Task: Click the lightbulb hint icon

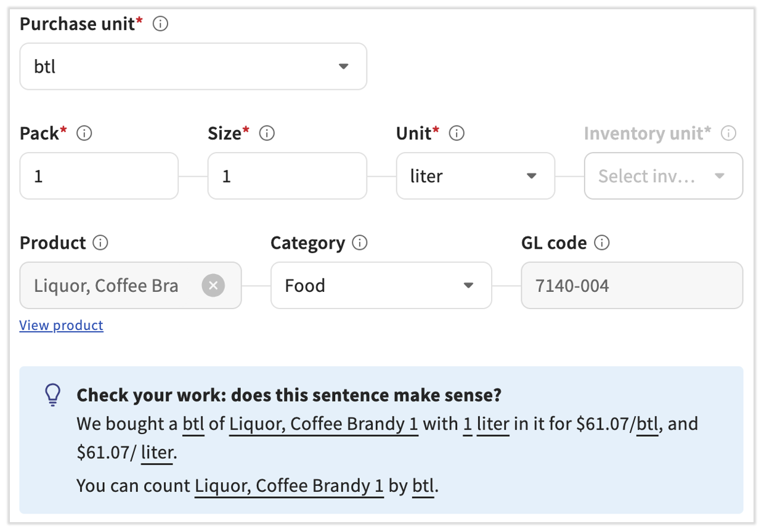Action: [x=54, y=395]
